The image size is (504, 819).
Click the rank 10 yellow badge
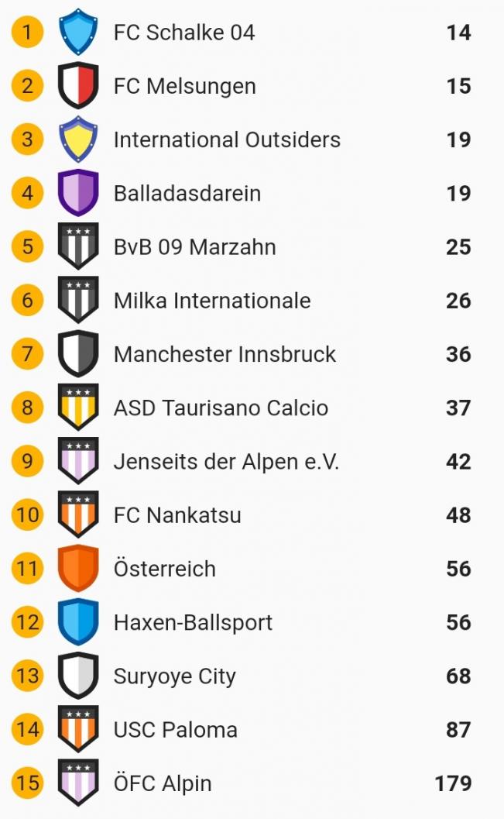(28, 515)
